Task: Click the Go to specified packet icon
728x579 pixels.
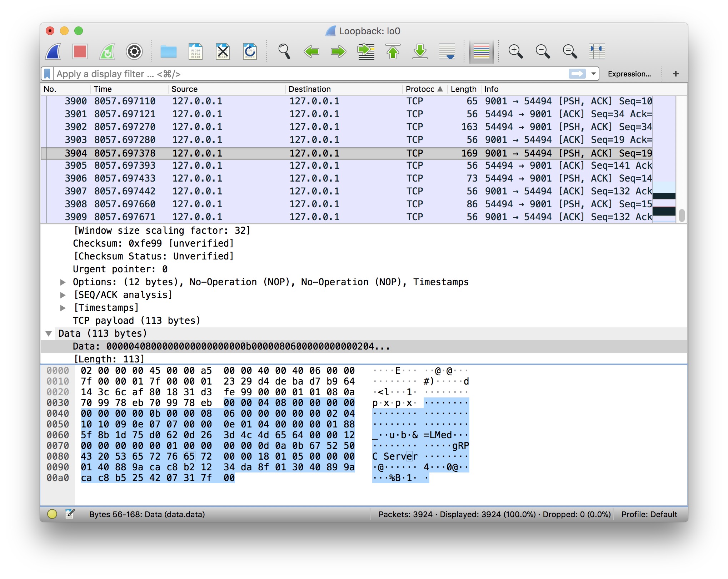Action: point(366,52)
